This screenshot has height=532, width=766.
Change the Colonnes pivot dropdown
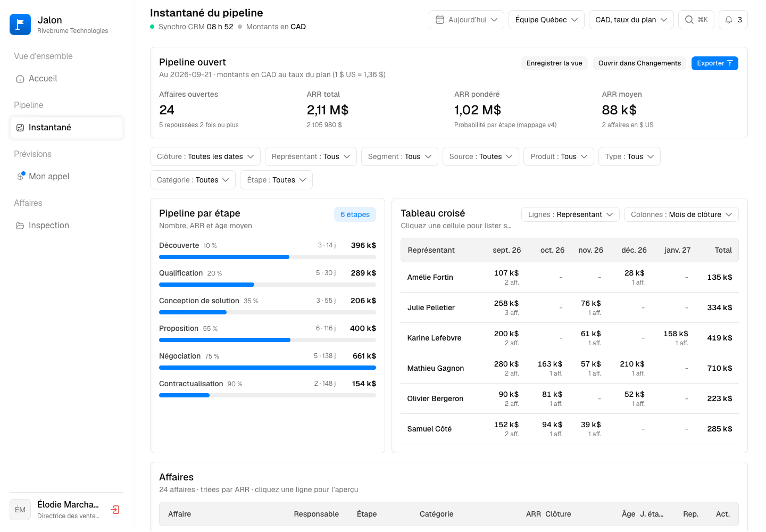tap(681, 214)
